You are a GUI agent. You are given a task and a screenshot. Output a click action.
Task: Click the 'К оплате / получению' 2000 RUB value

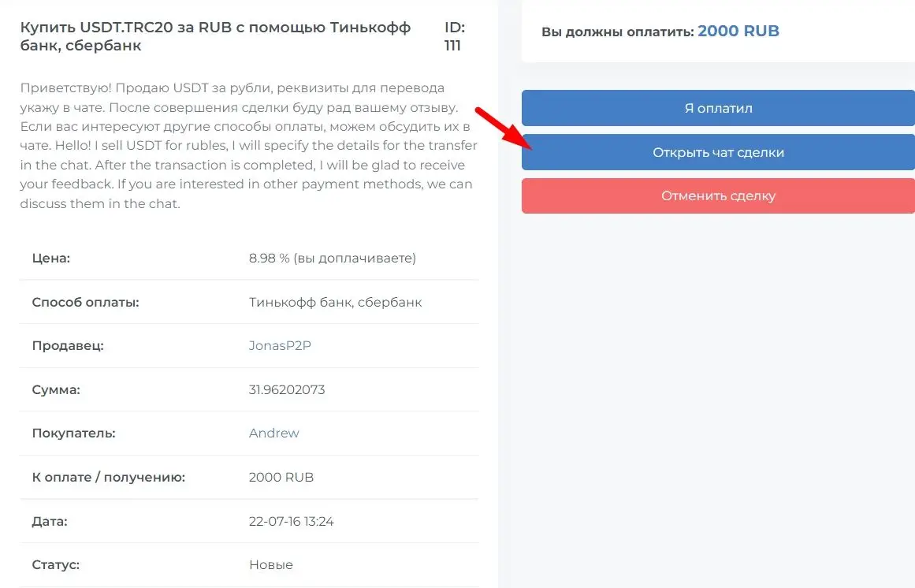[x=281, y=477]
